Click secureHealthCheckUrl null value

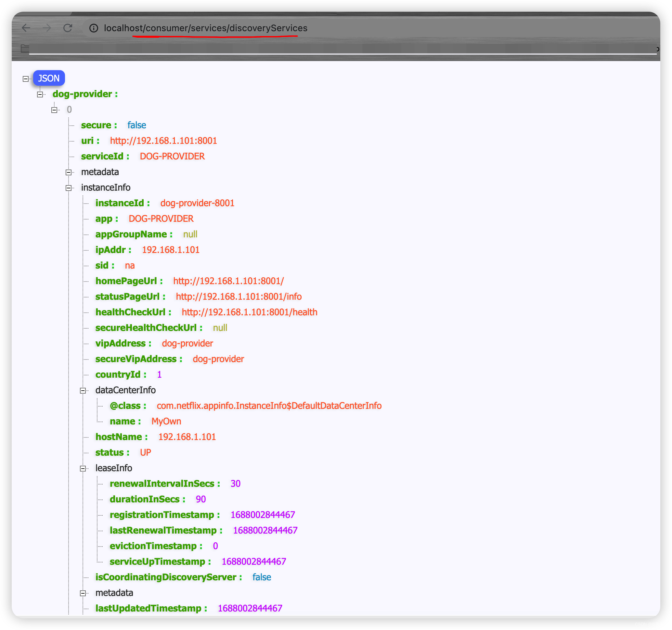[220, 328]
